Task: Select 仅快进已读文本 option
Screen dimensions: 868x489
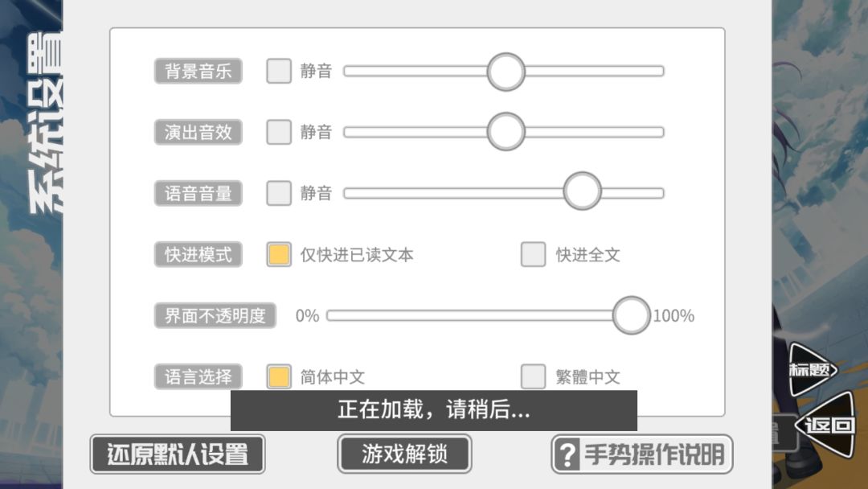Action: click(278, 254)
